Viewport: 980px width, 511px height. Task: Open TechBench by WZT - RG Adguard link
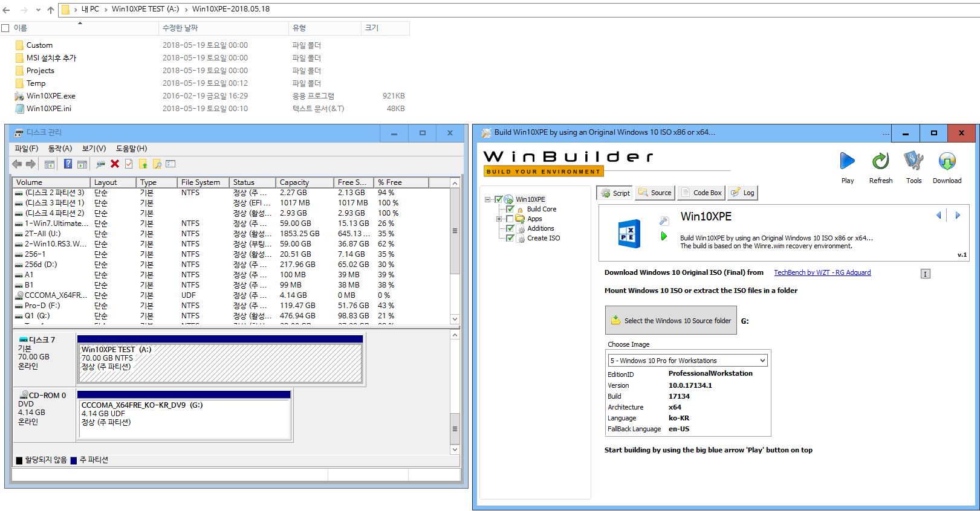822,272
